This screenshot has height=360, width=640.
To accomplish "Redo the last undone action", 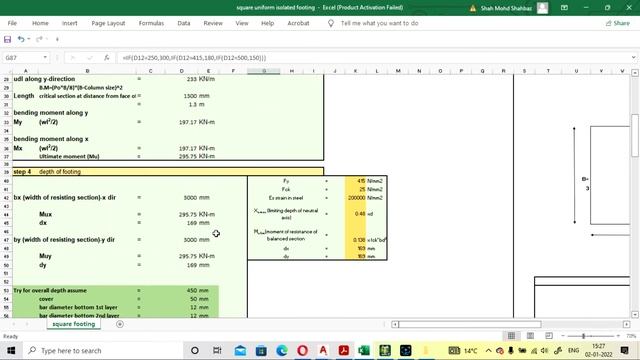I will click(x=39, y=39).
